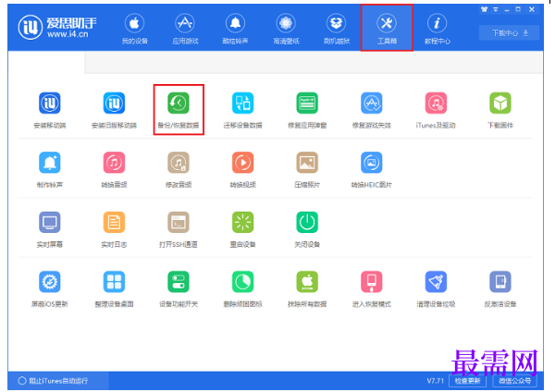
Task: Switch to the 教程中心 tab
Action: [x=438, y=29]
